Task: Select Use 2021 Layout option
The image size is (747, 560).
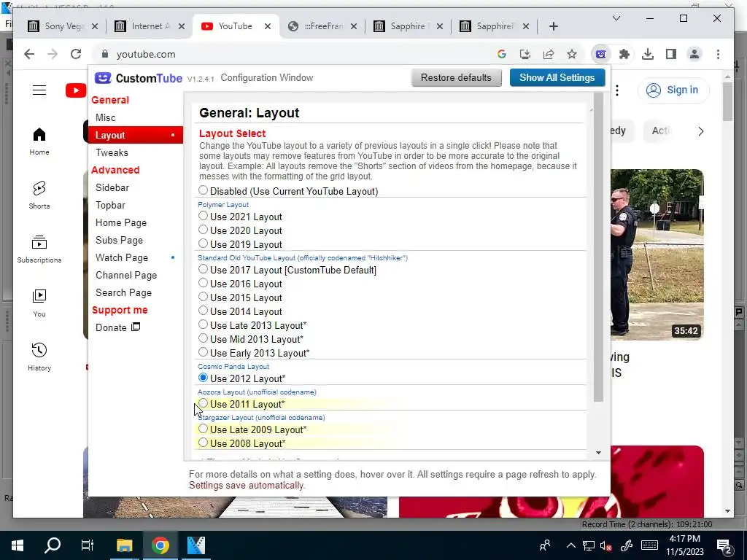Action: tap(204, 216)
